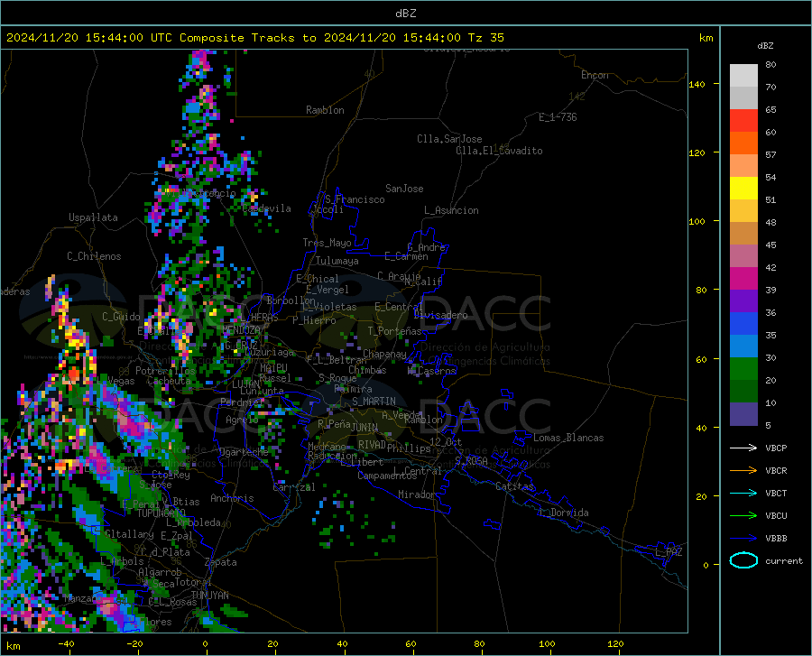Screen dimensions: 812x656
Task: Click the 'Carrizal' map label
Action: [x=294, y=487]
